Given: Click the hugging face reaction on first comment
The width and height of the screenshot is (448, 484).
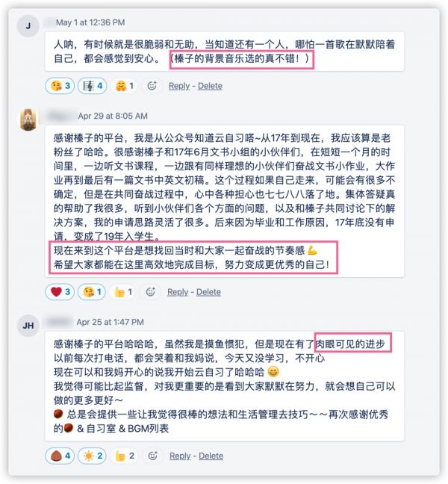Looking at the screenshot, I should [124, 86].
